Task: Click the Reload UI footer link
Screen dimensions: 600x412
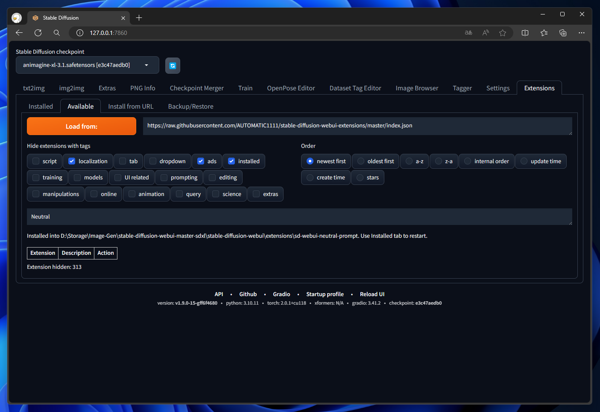Action: point(372,294)
